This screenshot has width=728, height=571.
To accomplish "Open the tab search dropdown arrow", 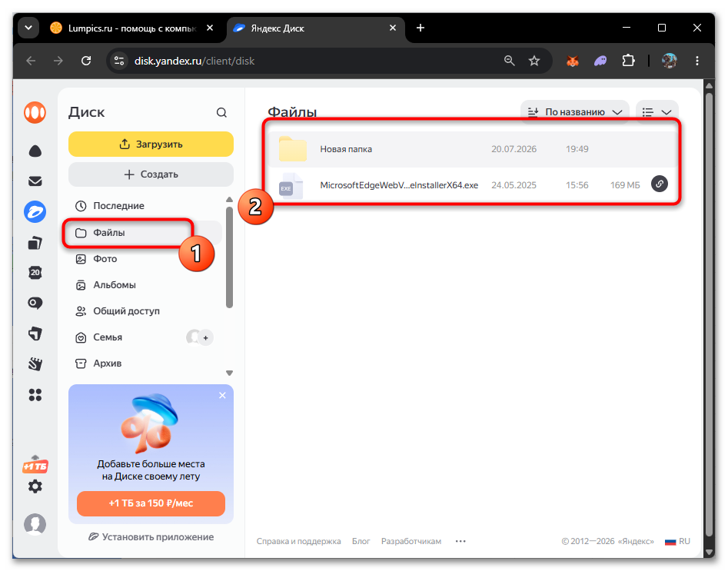I will [28, 28].
